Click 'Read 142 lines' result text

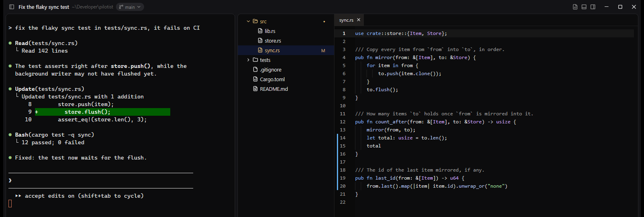click(45, 51)
